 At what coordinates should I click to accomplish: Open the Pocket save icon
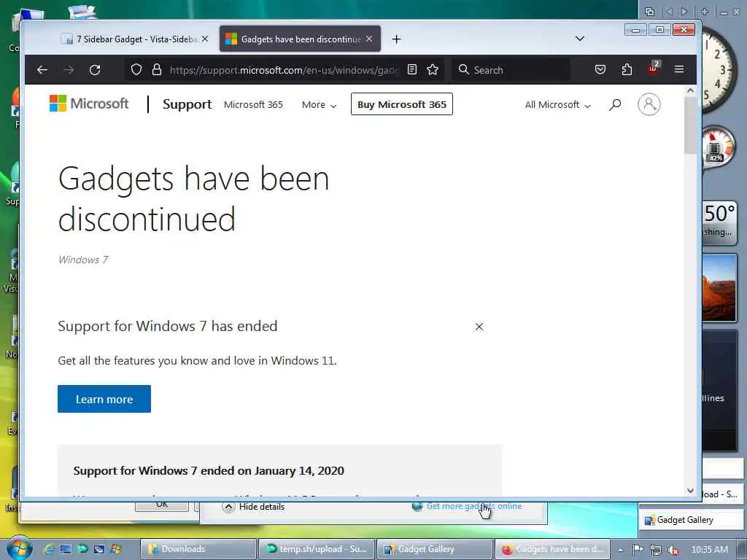[600, 70]
